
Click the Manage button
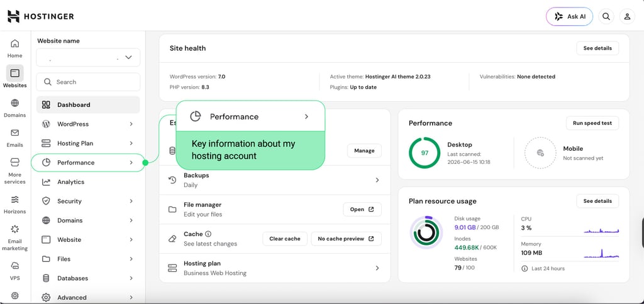(x=364, y=151)
